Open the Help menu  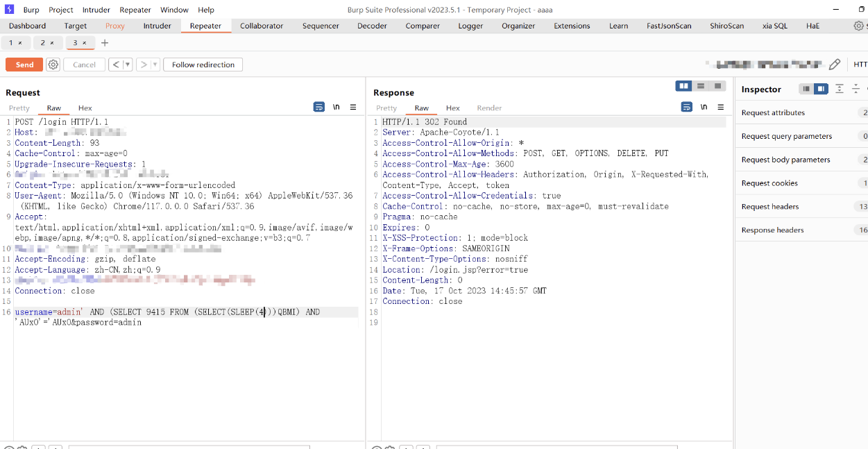click(x=206, y=10)
